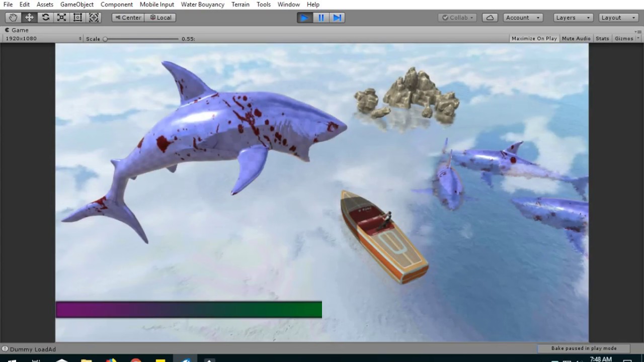Select the Scale tool
Screen dimensions: 644x362
(61, 17)
